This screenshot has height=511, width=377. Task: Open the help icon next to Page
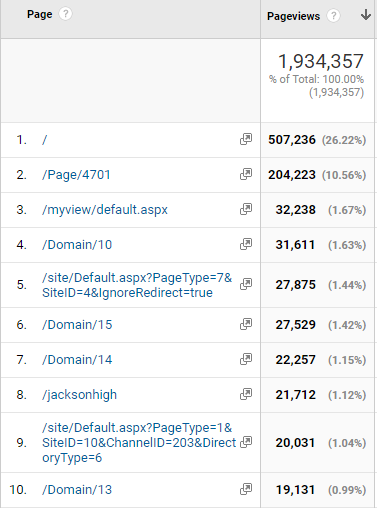[65, 14]
